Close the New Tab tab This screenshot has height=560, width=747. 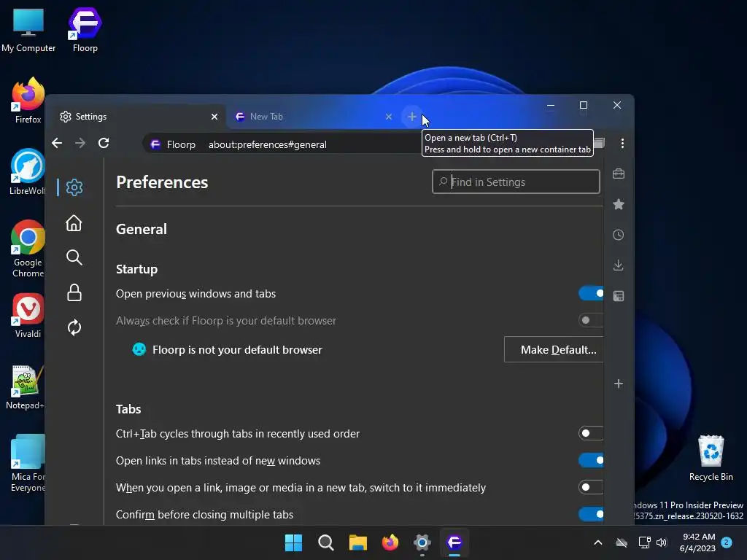point(389,117)
